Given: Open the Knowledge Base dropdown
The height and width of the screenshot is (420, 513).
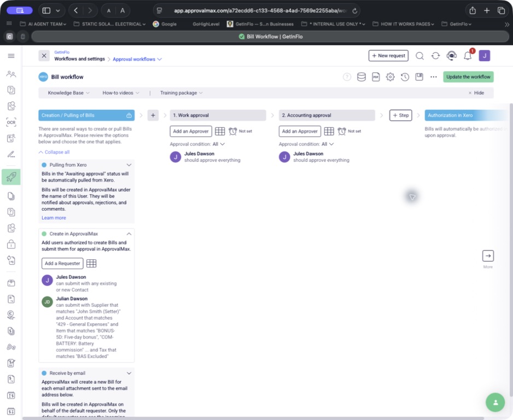Looking at the screenshot, I should (68, 93).
